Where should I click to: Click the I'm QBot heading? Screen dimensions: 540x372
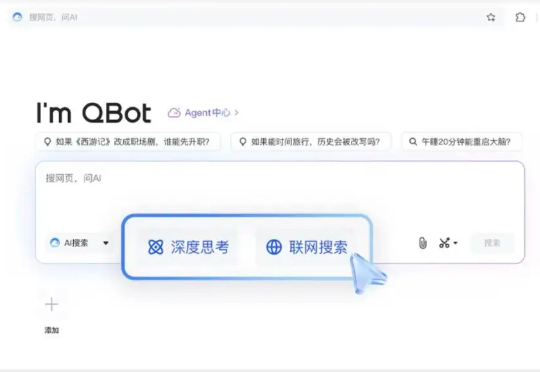[x=94, y=113]
